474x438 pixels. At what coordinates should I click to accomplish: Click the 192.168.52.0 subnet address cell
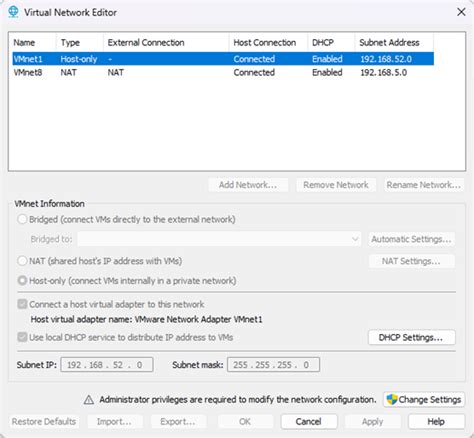[x=386, y=59]
